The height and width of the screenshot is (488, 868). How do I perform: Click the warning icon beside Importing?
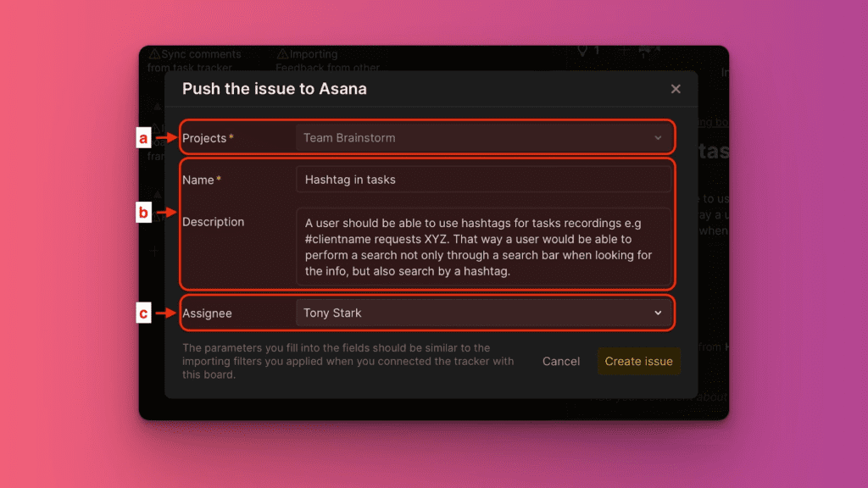pos(282,54)
